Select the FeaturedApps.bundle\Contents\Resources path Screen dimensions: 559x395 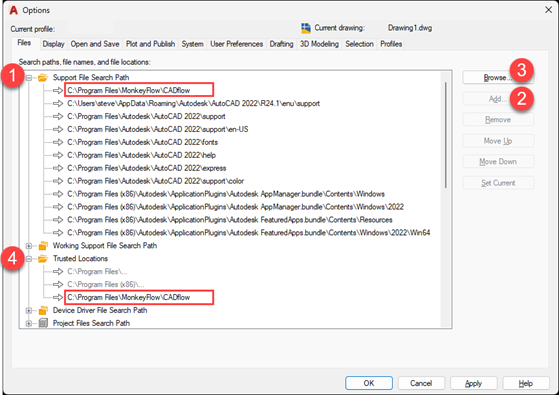point(230,220)
